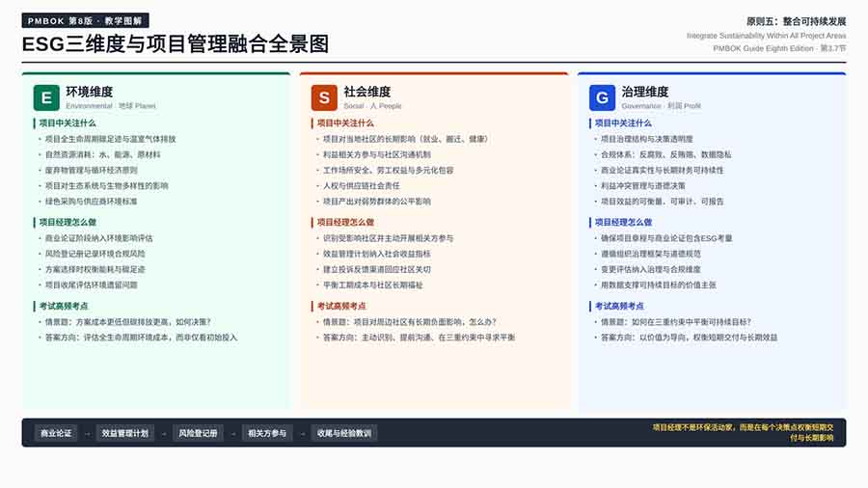
Task: Click the Integrate Sustainability Within All Project Areas subtitle
Action: pyautogui.click(x=766, y=36)
